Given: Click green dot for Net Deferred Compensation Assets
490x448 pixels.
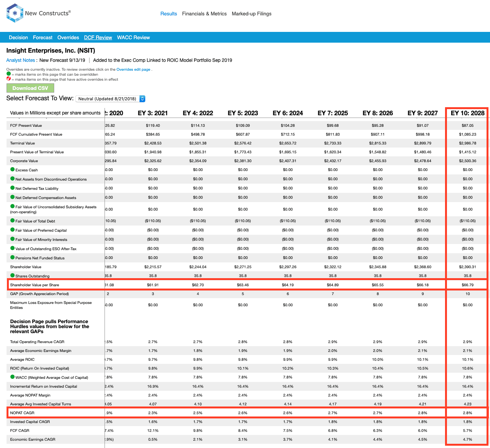Looking at the screenshot, I should click(x=13, y=197).
